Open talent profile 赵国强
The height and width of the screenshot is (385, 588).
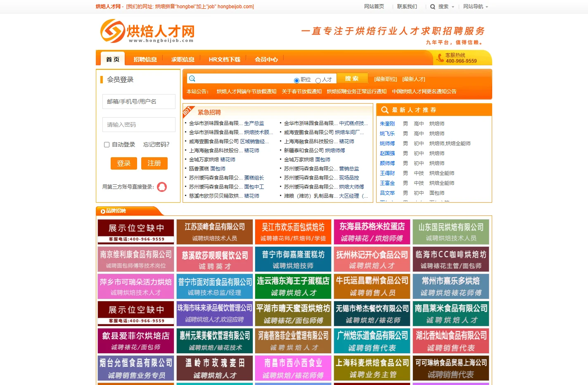(387, 154)
